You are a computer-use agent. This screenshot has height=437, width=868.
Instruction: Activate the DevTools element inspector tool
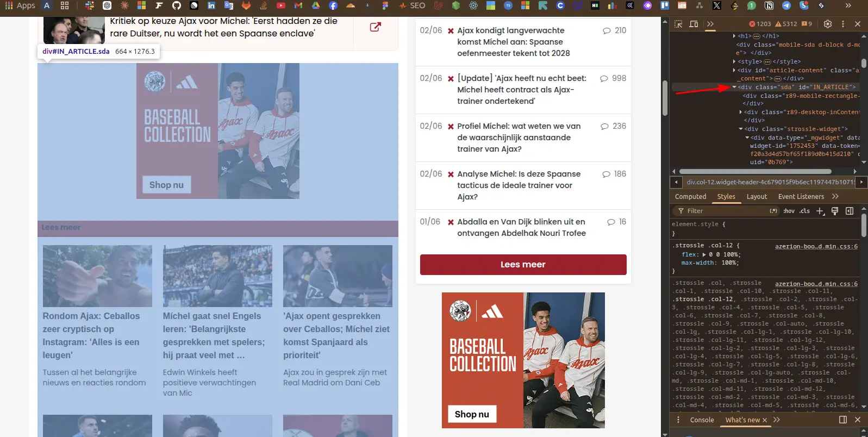pyautogui.click(x=678, y=24)
